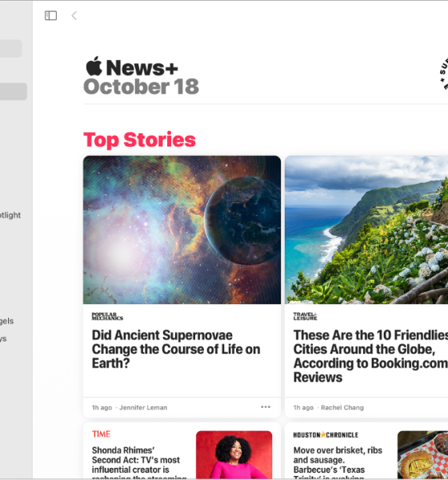This screenshot has width=448, height=480.
Task: Open the barbecue food thumbnail
Action: tap(422, 455)
